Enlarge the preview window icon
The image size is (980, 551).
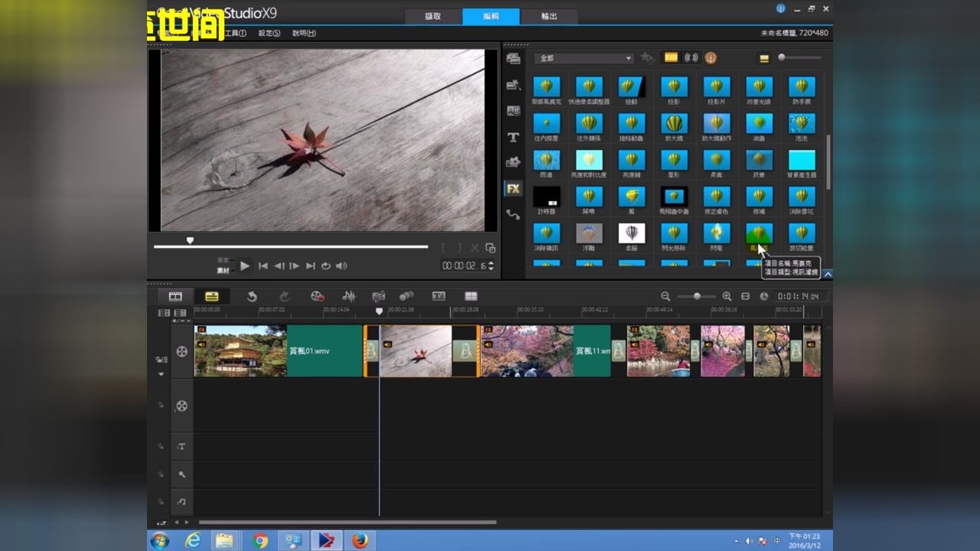490,248
